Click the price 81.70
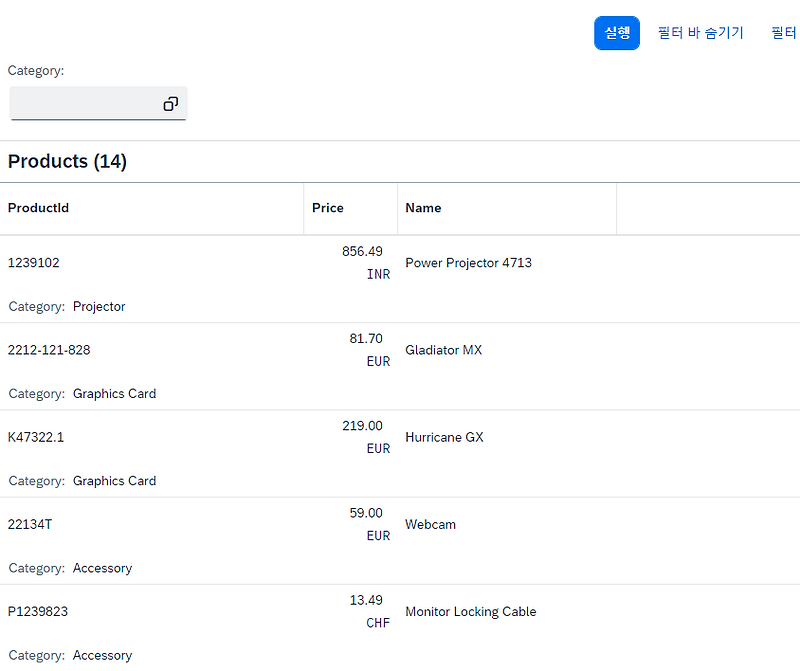Image resolution: width=800 pixels, height=671 pixels. (366, 339)
